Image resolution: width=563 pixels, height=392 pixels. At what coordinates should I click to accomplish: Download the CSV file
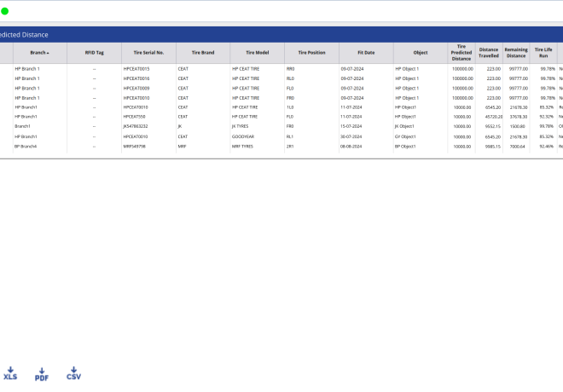74,372
